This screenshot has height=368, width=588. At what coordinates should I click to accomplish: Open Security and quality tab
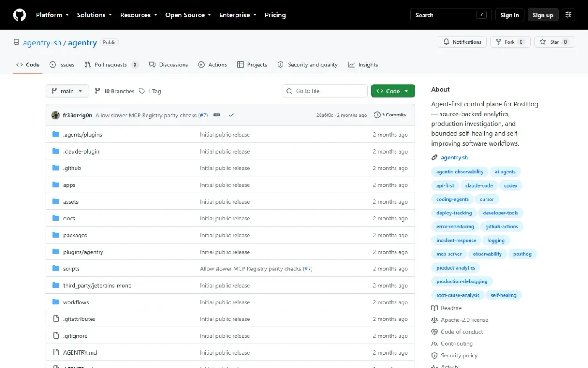[307, 65]
